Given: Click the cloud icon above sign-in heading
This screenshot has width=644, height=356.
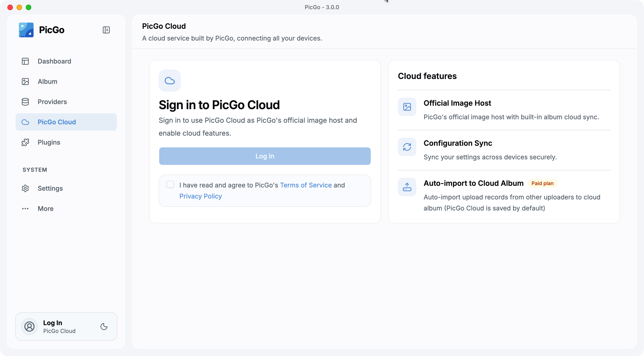Looking at the screenshot, I should 170,81.
